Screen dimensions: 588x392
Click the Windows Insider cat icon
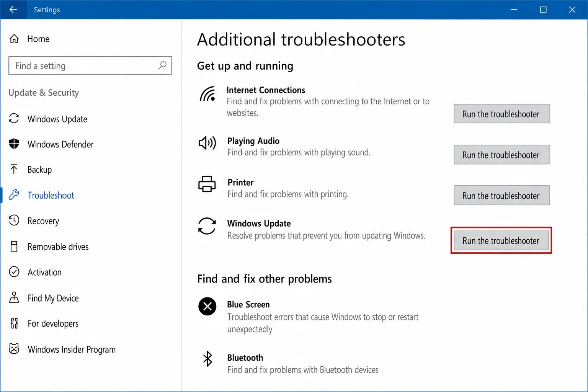14,349
